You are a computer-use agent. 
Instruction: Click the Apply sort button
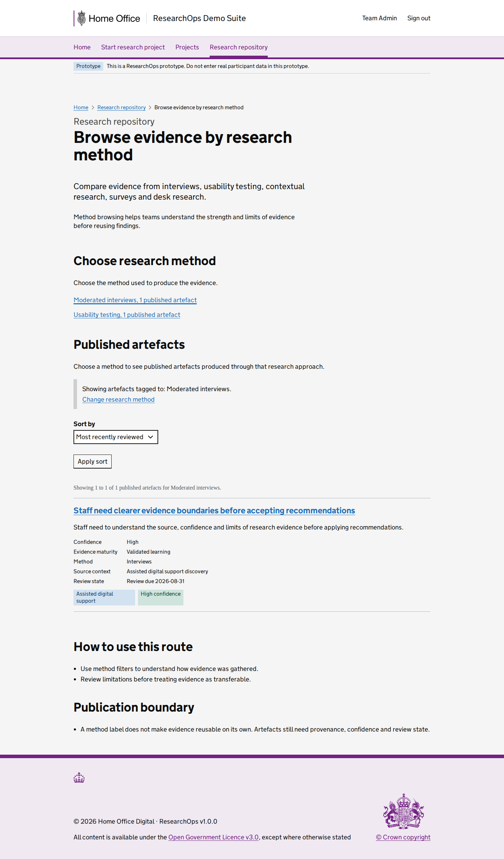92,462
